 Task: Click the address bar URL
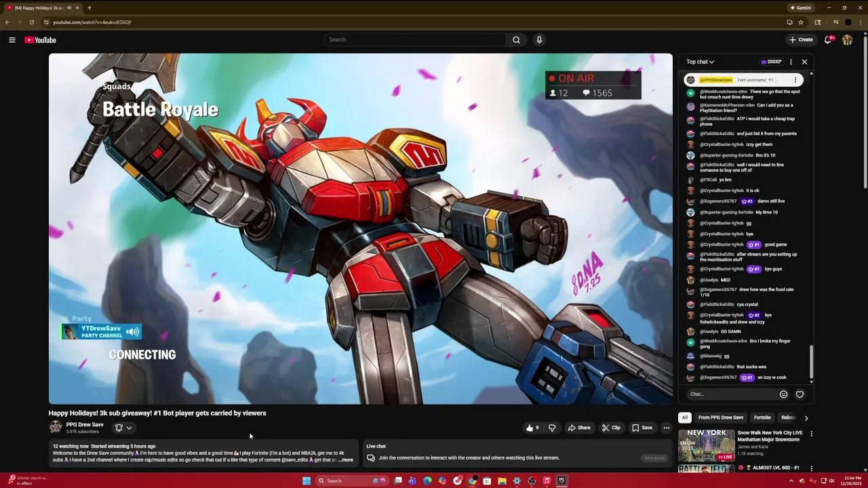pos(92,22)
